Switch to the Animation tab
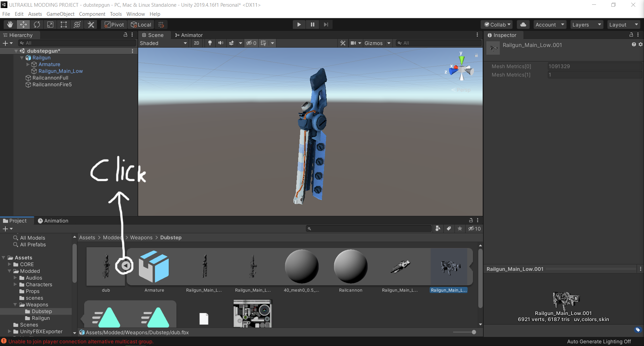The image size is (644, 346). tap(53, 220)
